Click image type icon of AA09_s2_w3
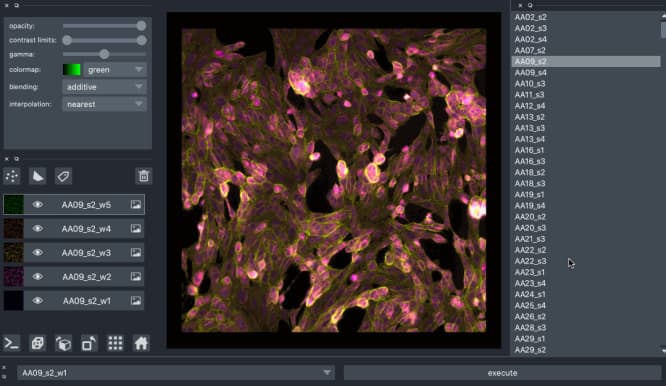This screenshot has width=666, height=386. coord(136,253)
